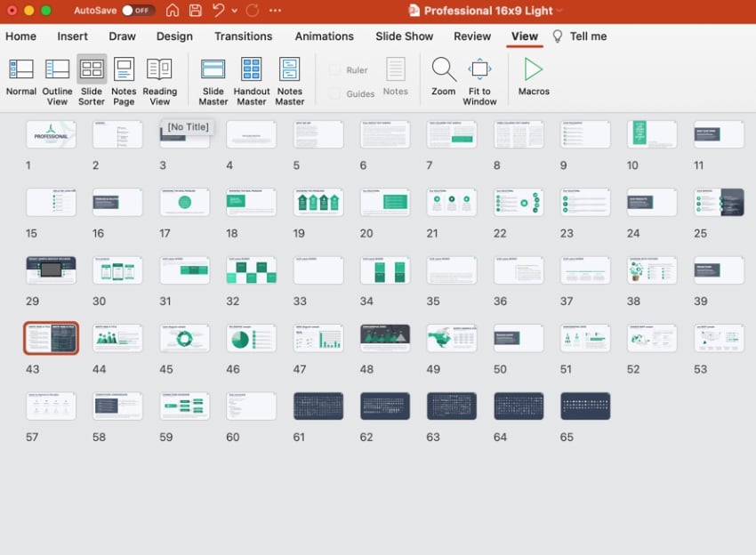
Task: Open the document title dropdown chevron
Action: tap(559, 11)
